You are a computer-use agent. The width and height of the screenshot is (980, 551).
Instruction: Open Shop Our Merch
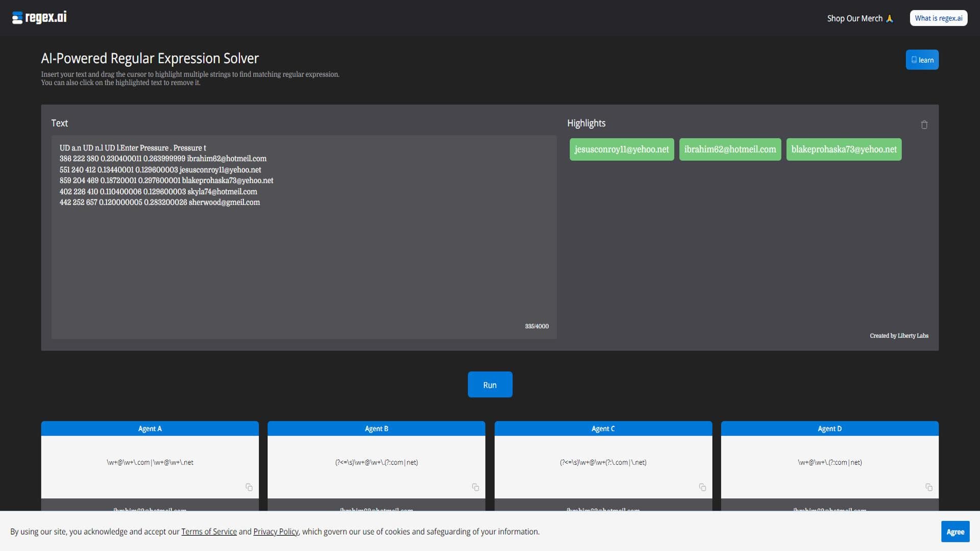click(x=854, y=18)
